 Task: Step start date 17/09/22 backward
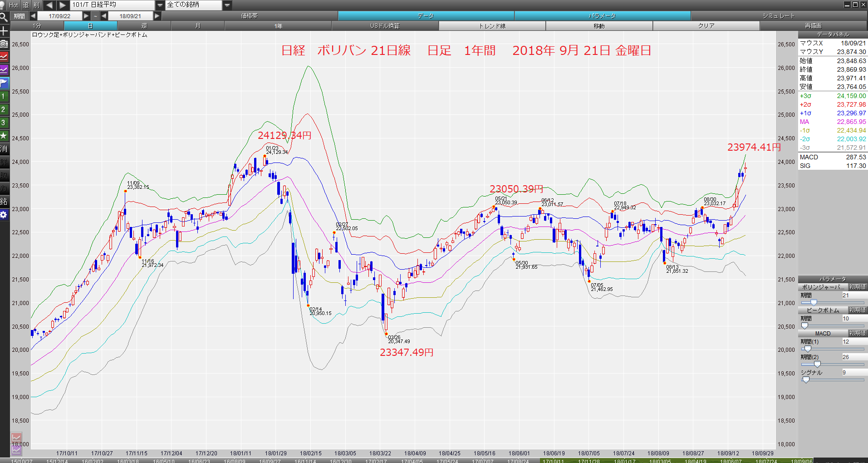pyautogui.click(x=33, y=16)
